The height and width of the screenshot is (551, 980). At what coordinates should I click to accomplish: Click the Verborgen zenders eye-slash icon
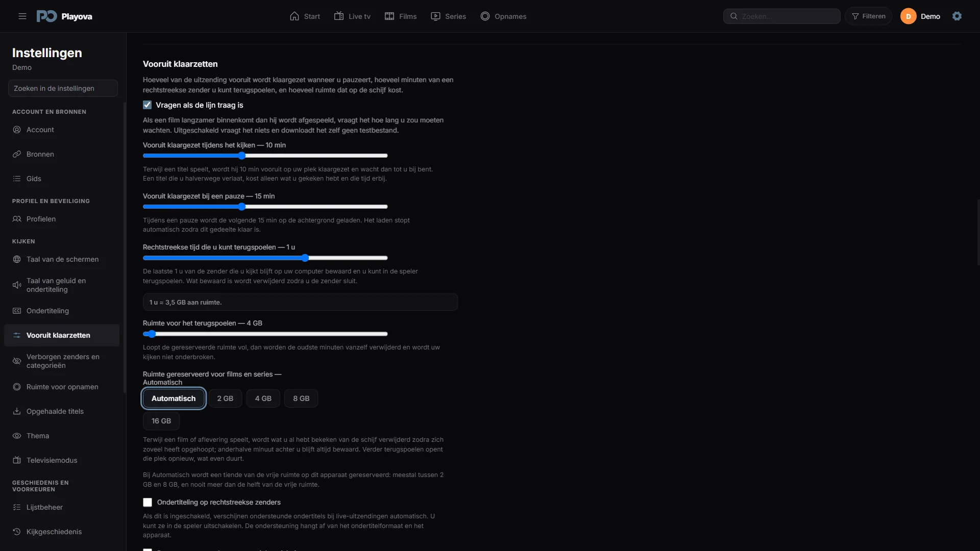pyautogui.click(x=17, y=361)
